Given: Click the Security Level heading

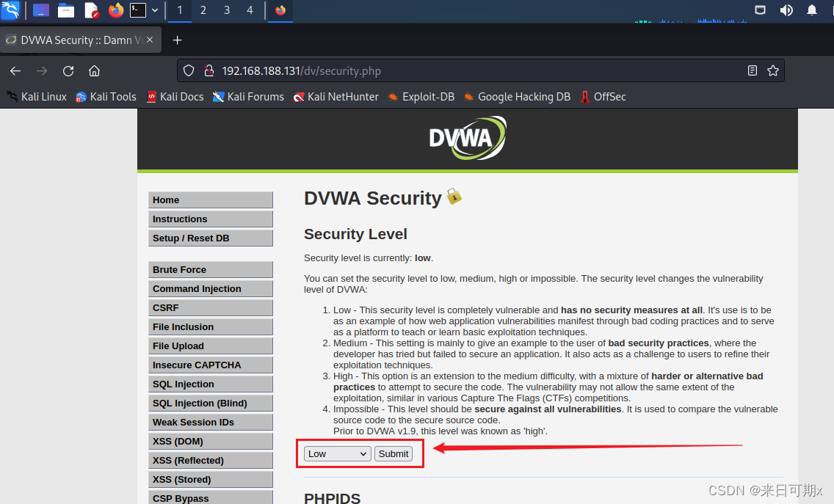Looking at the screenshot, I should (355, 234).
